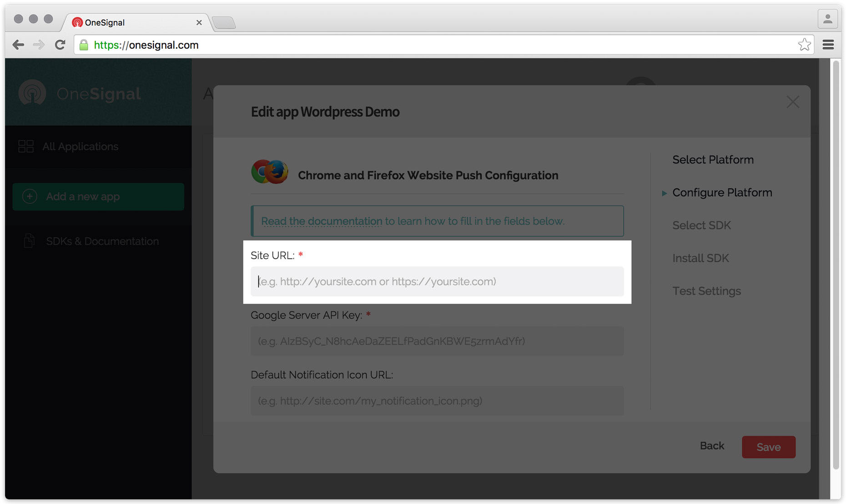Go to Select Platform step
The height and width of the screenshot is (504, 846).
click(713, 160)
